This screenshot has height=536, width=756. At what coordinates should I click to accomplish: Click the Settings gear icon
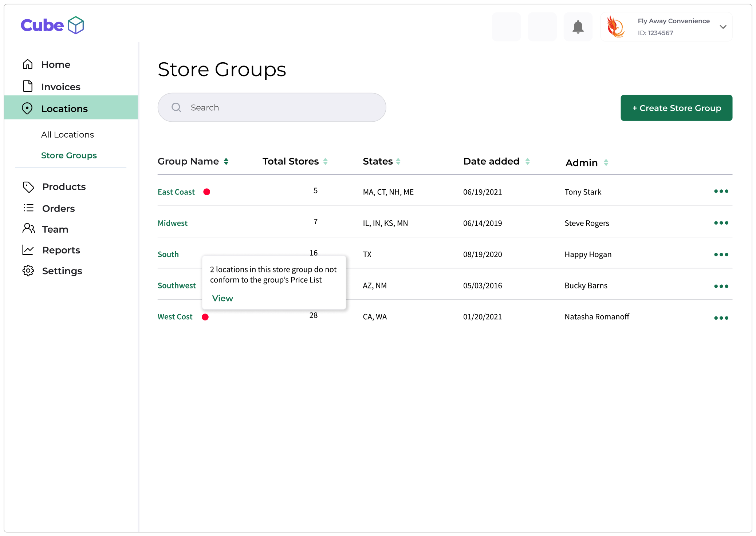(28, 271)
